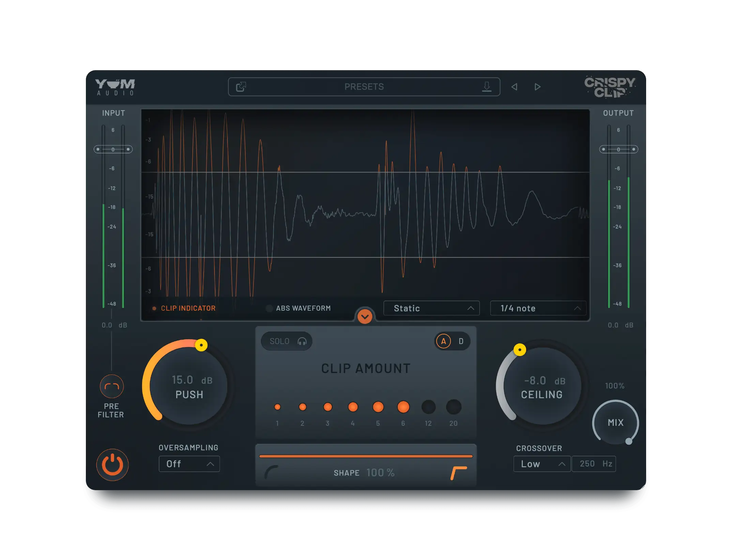Open the Oversampling Off dropdown
The width and height of the screenshot is (732, 560).
click(189, 464)
